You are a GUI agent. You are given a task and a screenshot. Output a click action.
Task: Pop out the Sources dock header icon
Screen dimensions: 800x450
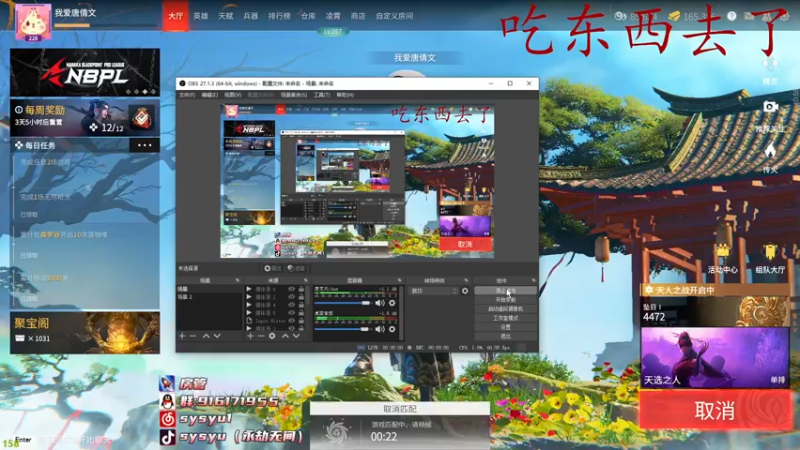point(306,280)
